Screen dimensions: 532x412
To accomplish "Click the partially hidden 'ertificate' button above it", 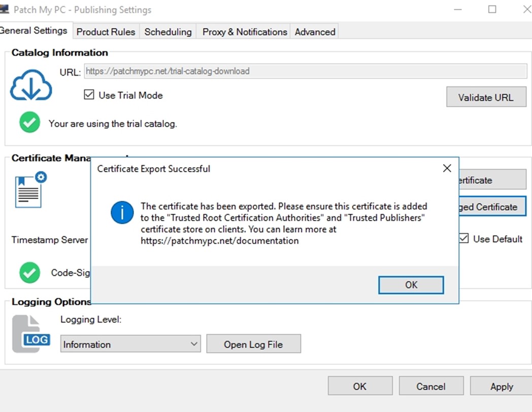I will tap(492, 180).
